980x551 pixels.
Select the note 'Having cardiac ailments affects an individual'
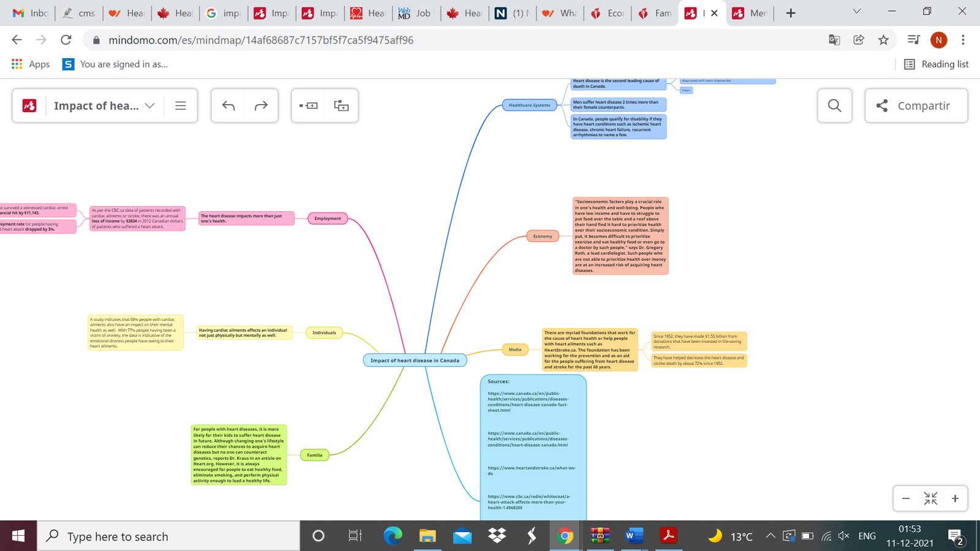click(244, 333)
